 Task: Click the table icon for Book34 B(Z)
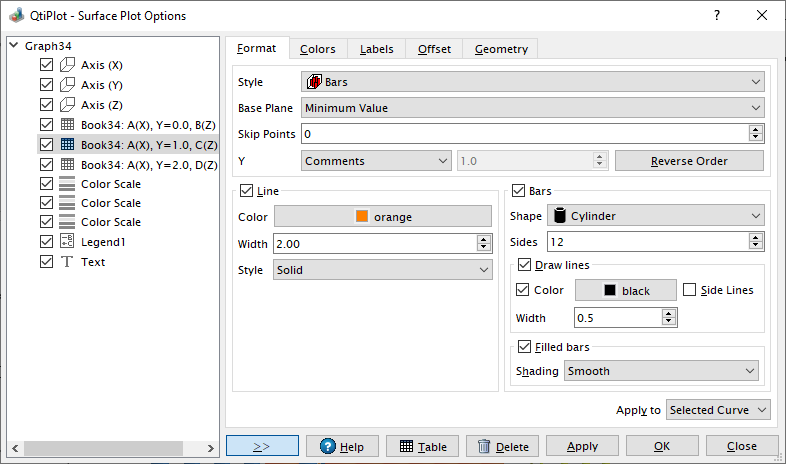pos(67,125)
